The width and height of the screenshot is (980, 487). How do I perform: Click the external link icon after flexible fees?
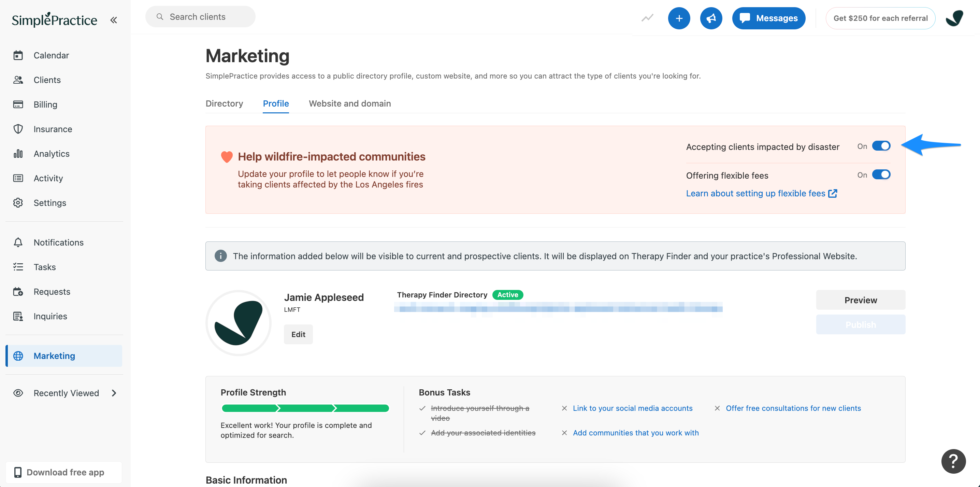pyautogui.click(x=833, y=193)
